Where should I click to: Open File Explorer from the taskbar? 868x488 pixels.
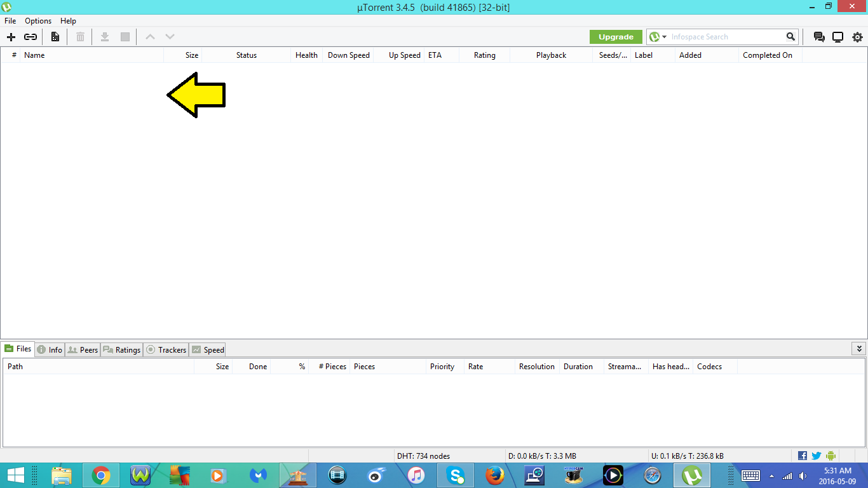click(62, 475)
